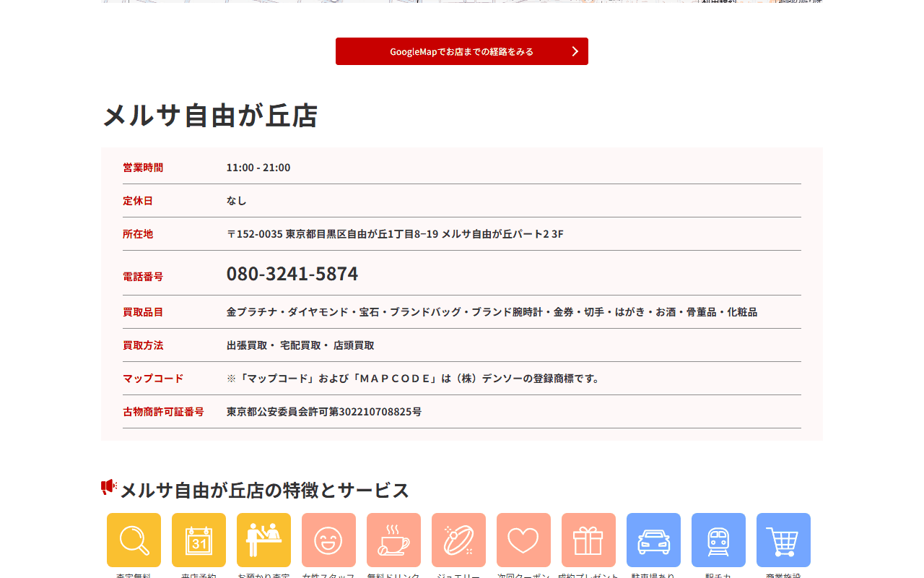Open the GoogleMap route button
Screen dimensions: 924x578
pyautogui.click(x=462, y=51)
